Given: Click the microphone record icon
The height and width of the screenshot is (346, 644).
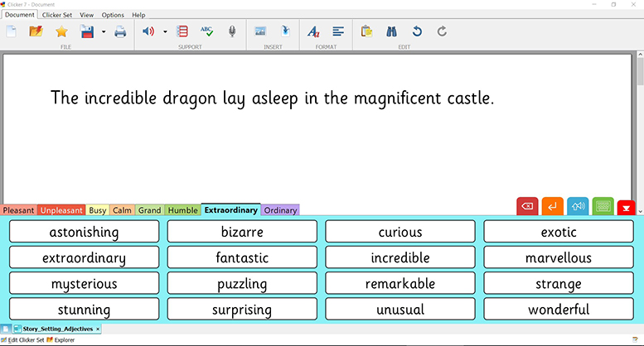Looking at the screenshot, I should (232, 31).
